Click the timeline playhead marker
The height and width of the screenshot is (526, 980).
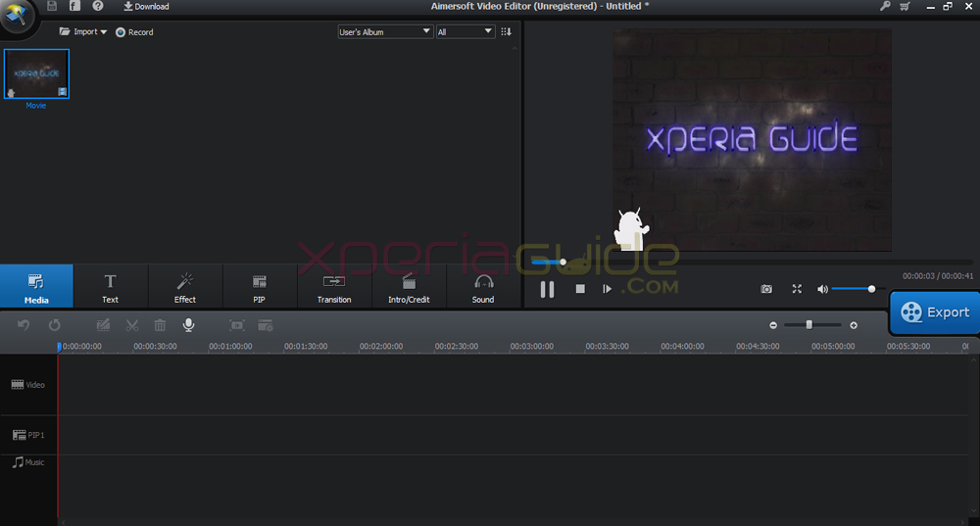tap(59, 347)
